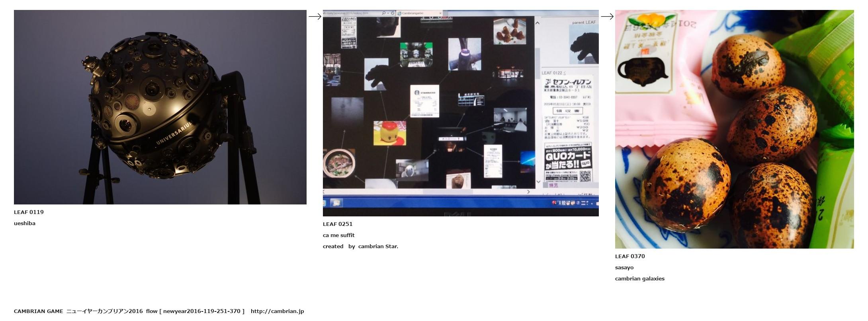
Task: Open the planetarium projector image
Action: (x=160, y=107)
